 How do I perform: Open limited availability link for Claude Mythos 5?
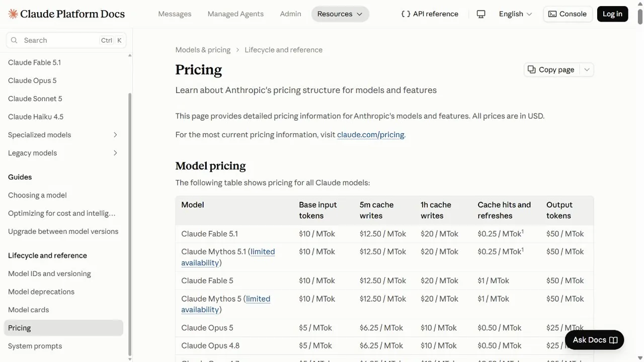[226, 304]
